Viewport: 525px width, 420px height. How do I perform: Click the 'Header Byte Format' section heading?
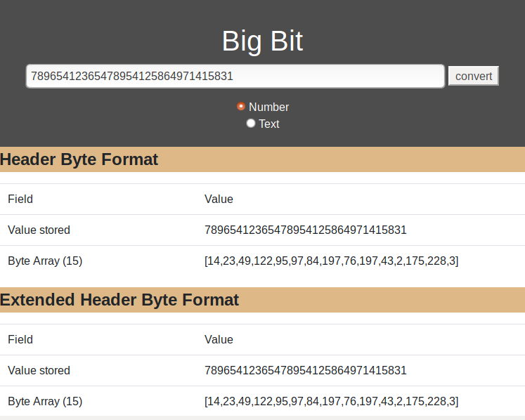(x=79, y=159)
